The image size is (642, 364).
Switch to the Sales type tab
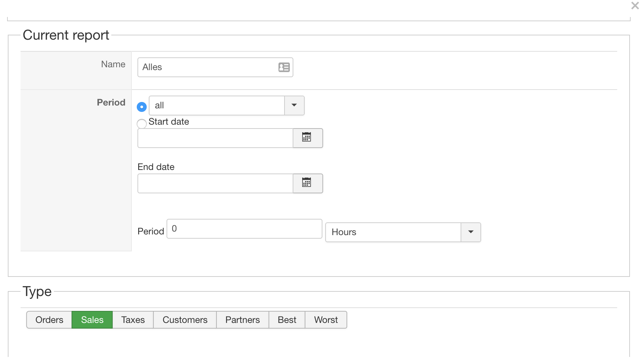pyautogui.click(x=92, y=320)
